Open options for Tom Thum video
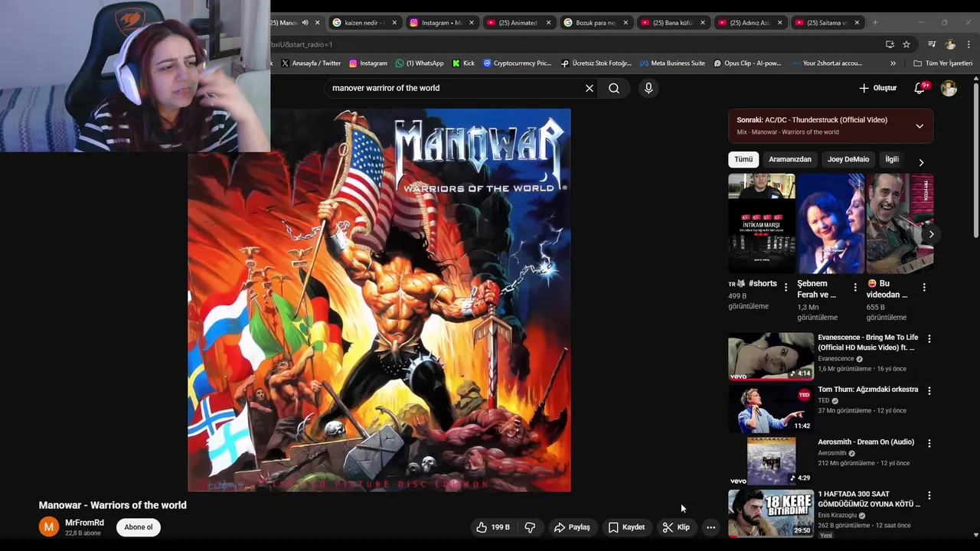980x551 pixels. (929, 390)
